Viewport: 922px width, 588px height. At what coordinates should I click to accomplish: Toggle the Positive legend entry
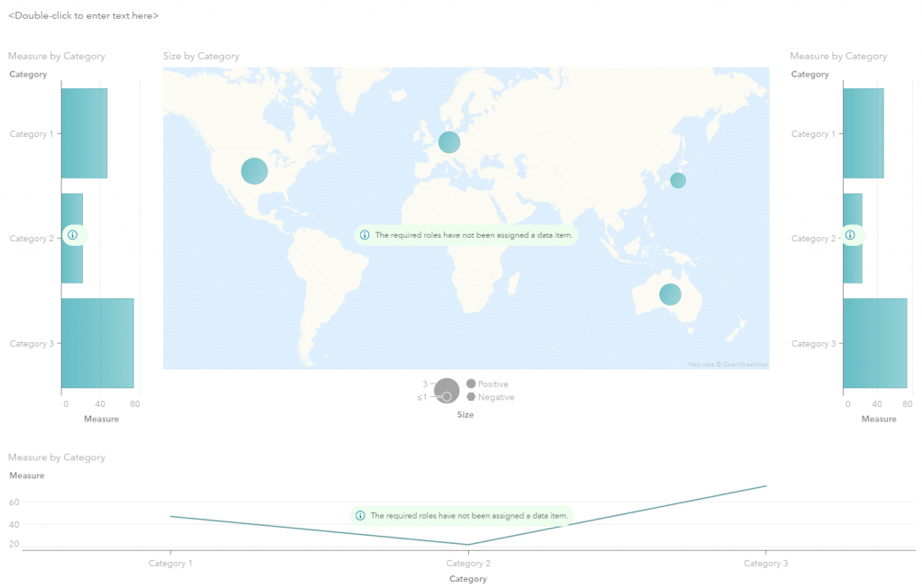tap(487, 384)
